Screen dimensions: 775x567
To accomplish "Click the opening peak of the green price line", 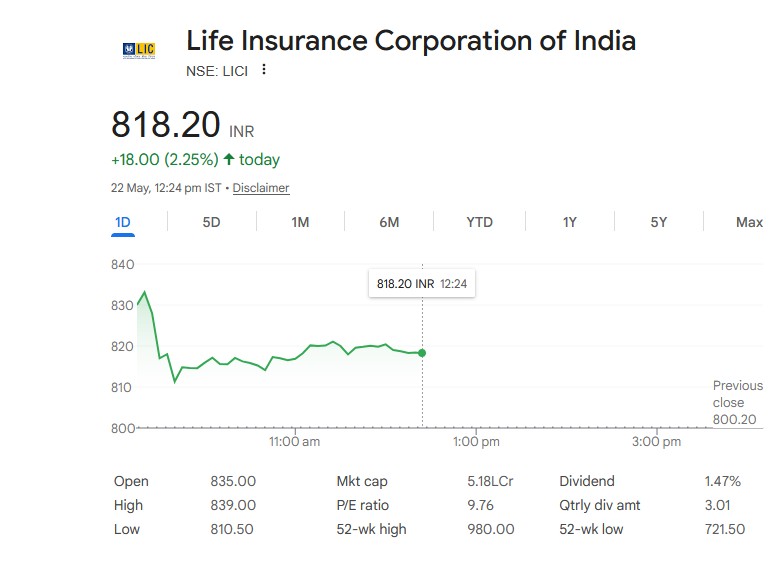I will (x=144, y=292).
